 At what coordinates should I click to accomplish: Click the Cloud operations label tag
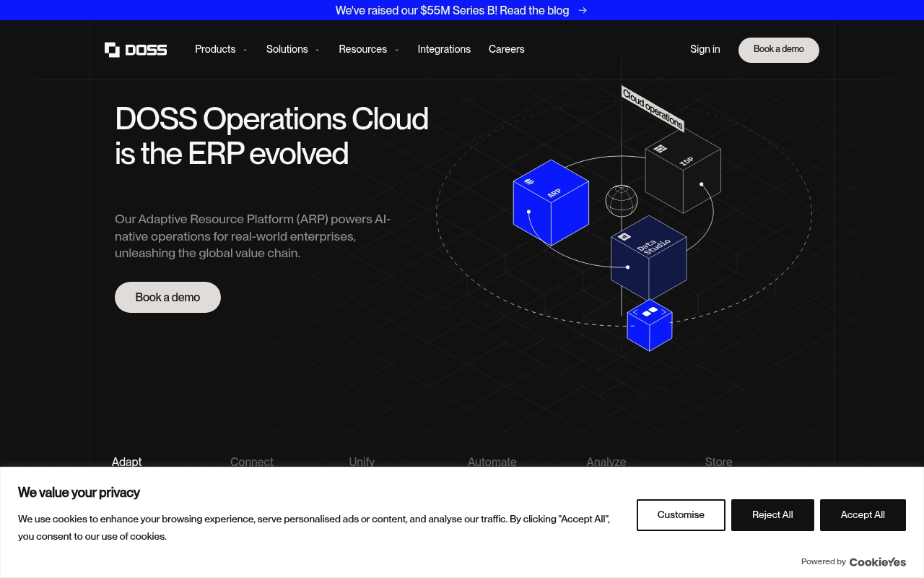click(x=653, y=108)
